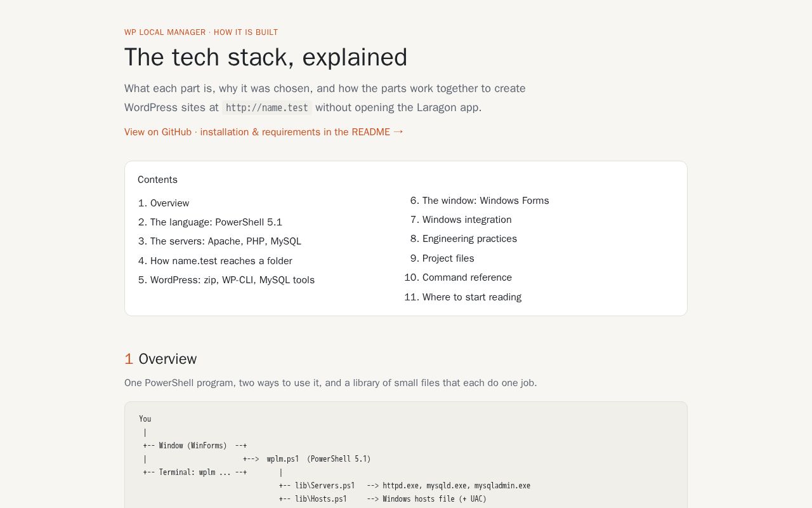The image size is (812, 508).
Task: Click lib\Hosts.ps1 in the diagram
Action: 321,499
